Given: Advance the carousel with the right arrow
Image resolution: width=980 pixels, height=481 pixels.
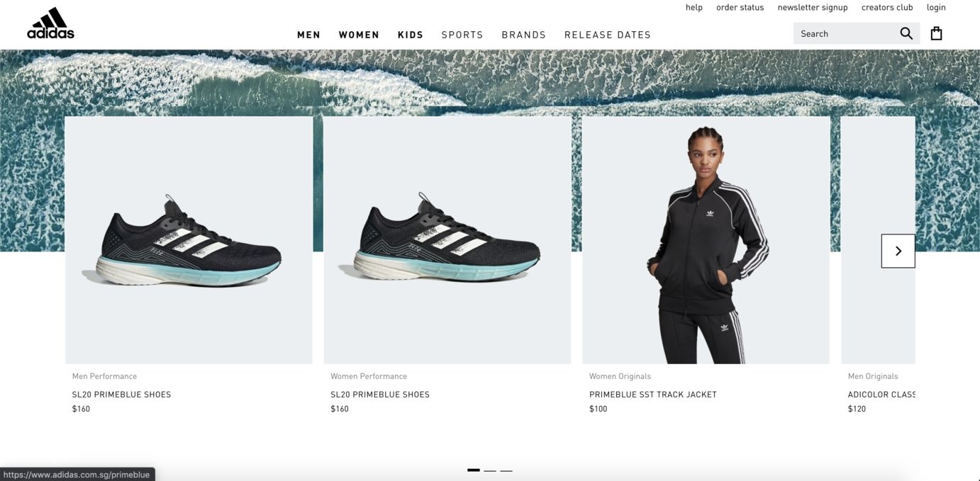Looking at the screenshot, I should point(898,251).
